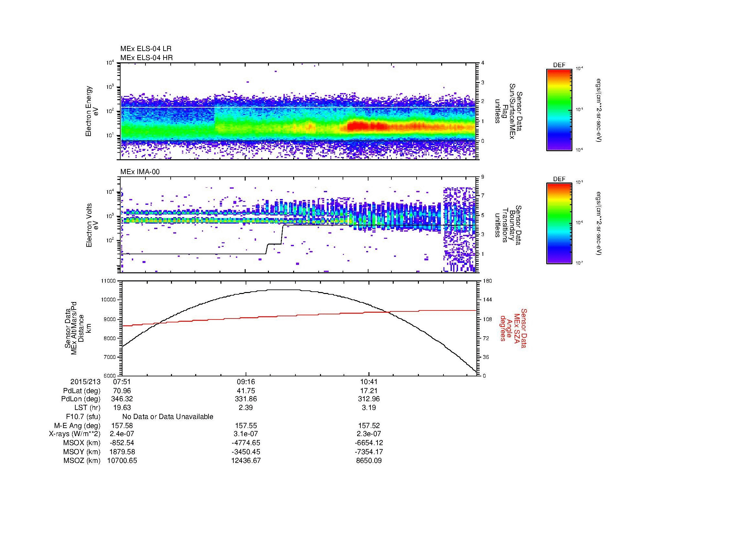Click the MSOY value '-7354.17'

[369, 452]
